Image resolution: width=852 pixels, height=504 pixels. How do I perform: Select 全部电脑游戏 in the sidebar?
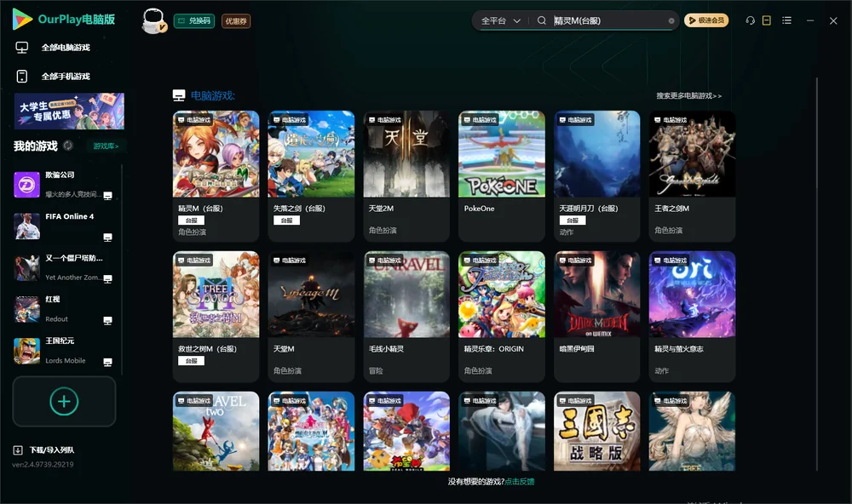[x=66, y=48]
